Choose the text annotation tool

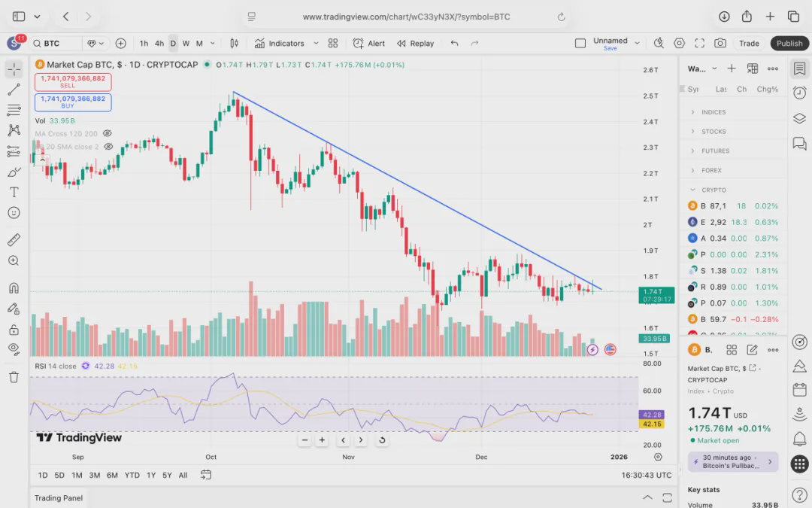pyautogui.click(x=14, y=192)
